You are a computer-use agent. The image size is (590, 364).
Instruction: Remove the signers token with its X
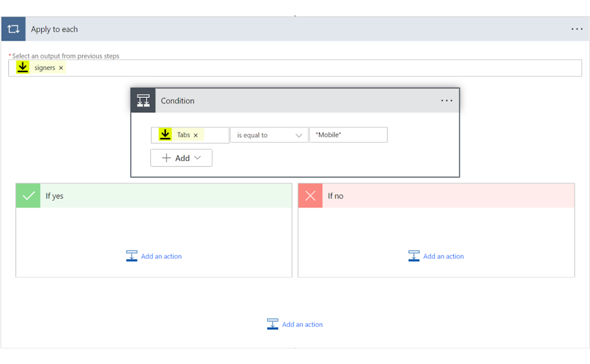[x=61, y=67]
